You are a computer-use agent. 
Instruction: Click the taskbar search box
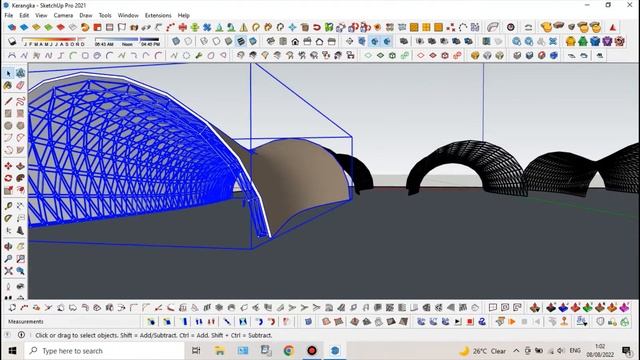click(104, 351)
